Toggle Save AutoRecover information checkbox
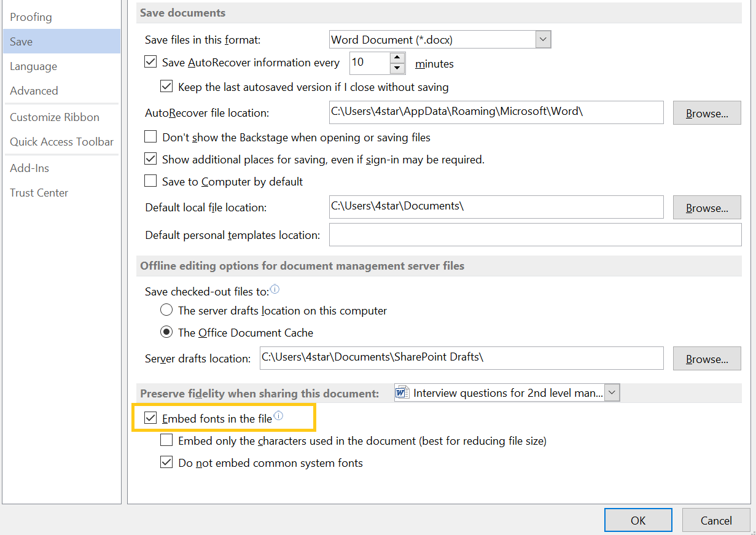The height and width of the screenshot is (535, 756). pos(150,62)
